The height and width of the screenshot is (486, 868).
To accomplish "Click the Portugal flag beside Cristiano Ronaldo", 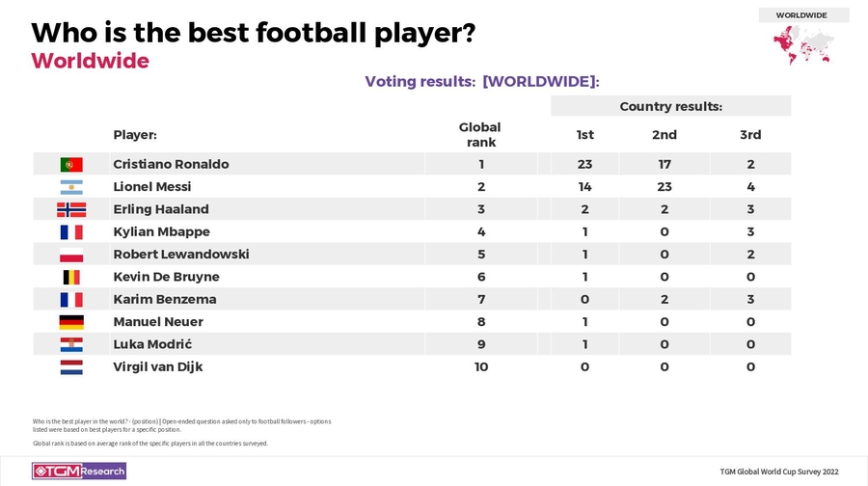I will [71, 164].
